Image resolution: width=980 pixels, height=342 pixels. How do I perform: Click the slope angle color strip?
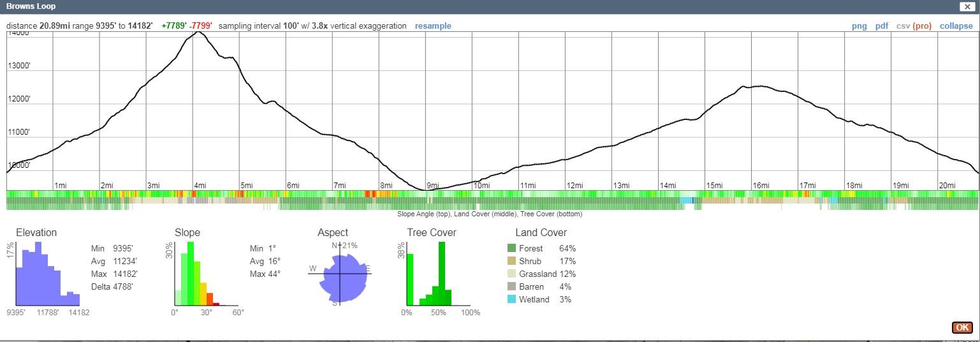[492, 193]
